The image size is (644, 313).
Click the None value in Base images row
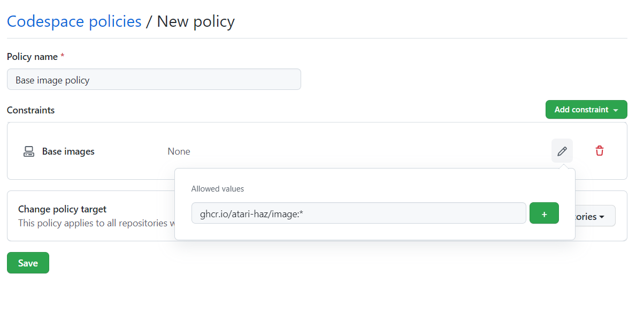179,151
